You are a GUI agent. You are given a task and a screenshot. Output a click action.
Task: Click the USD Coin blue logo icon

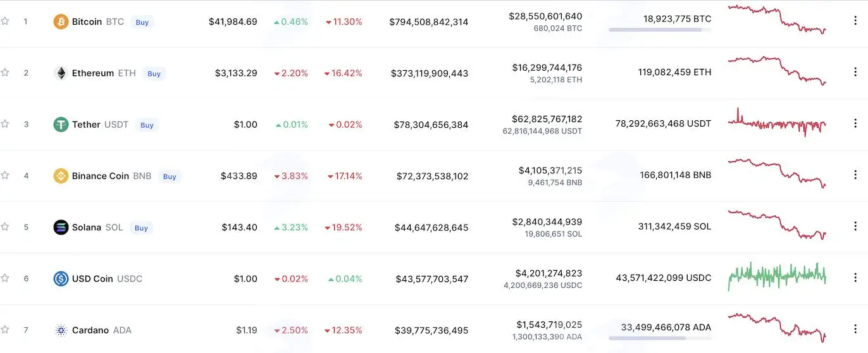pyautogui.click(x=61, y=278)
